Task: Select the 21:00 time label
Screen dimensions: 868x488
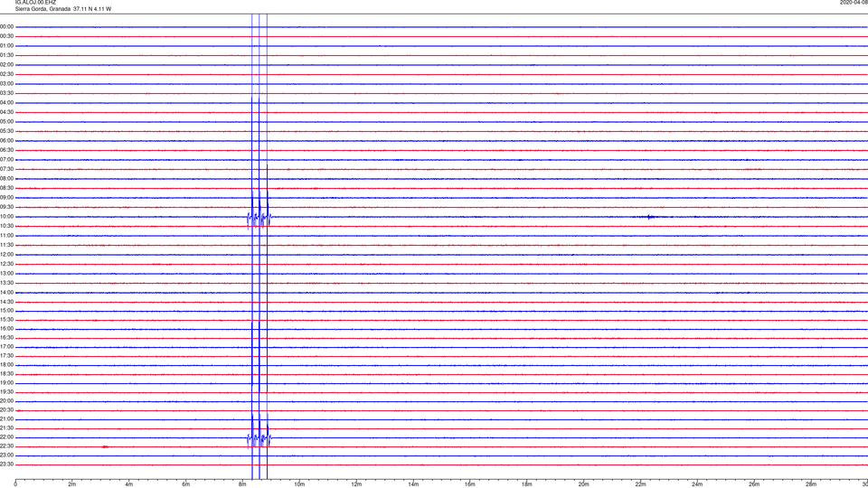Action: coord(6,418)
